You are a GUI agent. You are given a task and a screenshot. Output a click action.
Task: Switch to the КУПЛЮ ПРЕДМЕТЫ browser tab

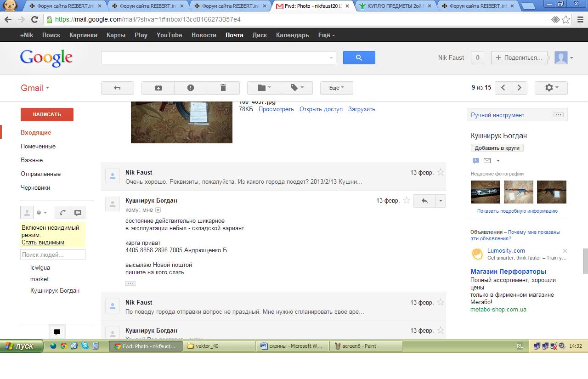pyautogui.click(x=395, y=6)
